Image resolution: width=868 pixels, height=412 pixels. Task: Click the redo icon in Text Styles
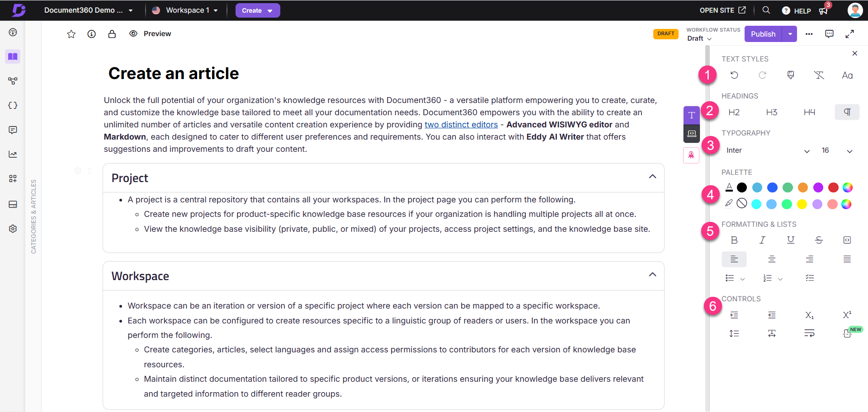pyautogui.click(x=762, y=75)
